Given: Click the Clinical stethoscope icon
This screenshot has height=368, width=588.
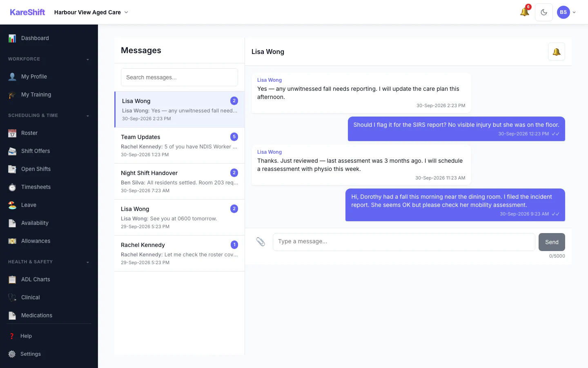Looking at the screenshot, I should coord(12,298).
